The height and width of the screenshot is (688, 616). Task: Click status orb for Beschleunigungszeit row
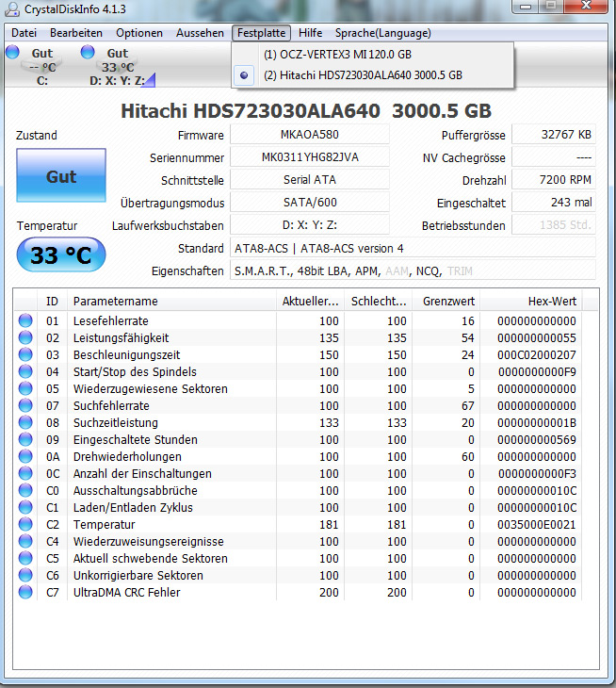(x=25, y=354)
